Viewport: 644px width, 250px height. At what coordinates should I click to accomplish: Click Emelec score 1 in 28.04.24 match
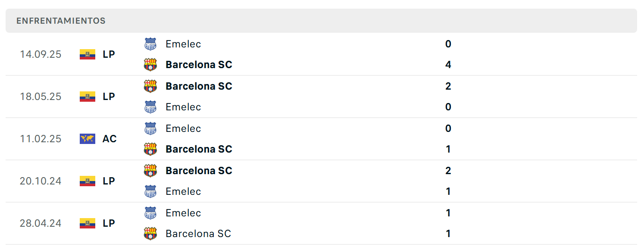coord(448,213)
